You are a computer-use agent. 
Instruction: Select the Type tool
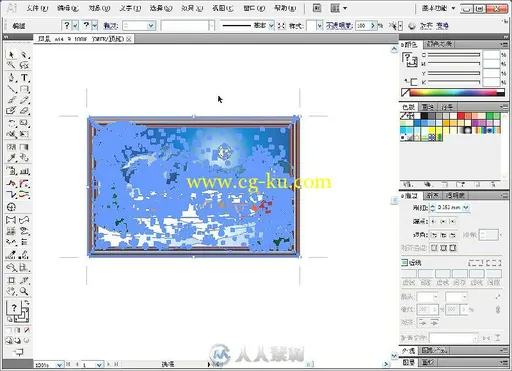24,78
